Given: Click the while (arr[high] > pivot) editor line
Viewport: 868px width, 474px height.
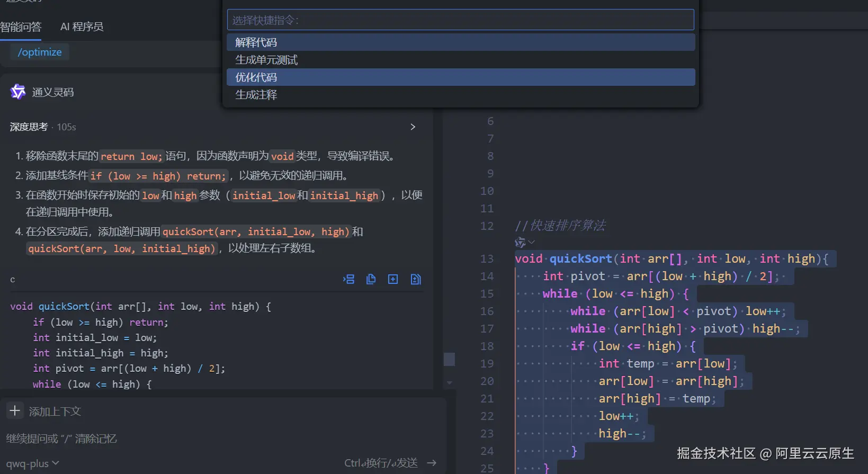Looking at the screenshot, I should 685,329.
